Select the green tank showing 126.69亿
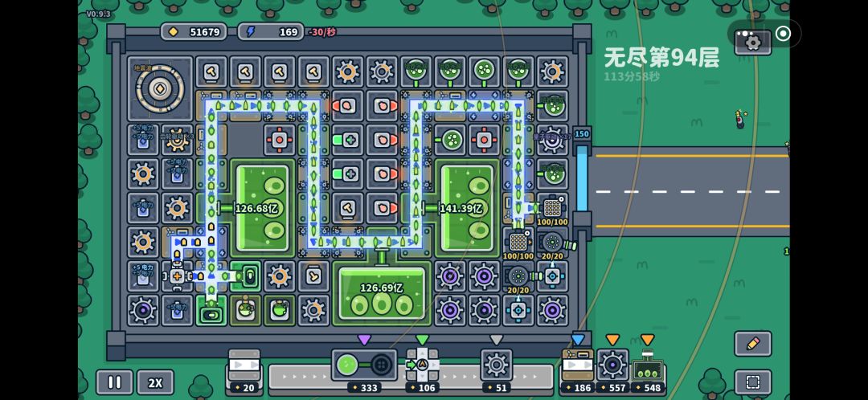 pyautogui.click(x=382, y=292)
